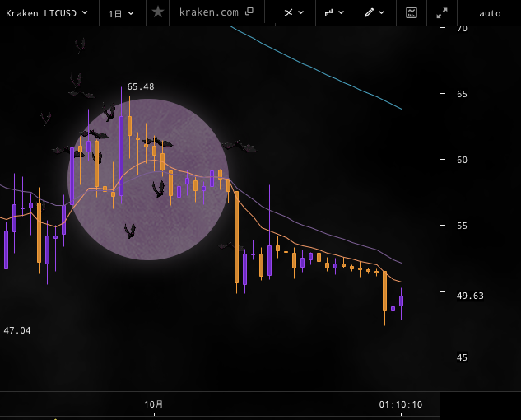Click the 60 price axis tick
The width and height of the screenshot is (521, 420).
[x=462, y=160]
